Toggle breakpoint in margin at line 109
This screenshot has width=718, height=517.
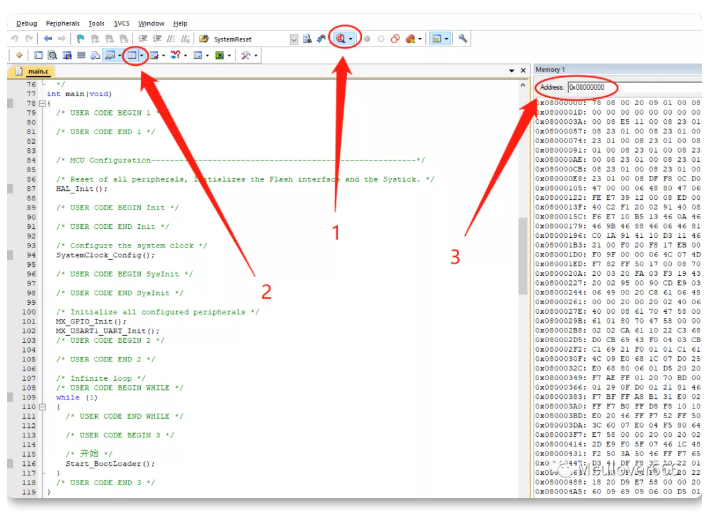[x=11, y=397]
